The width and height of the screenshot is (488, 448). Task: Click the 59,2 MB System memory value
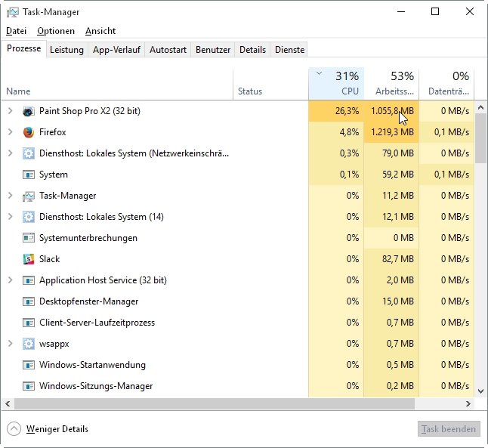pos(398,175)
